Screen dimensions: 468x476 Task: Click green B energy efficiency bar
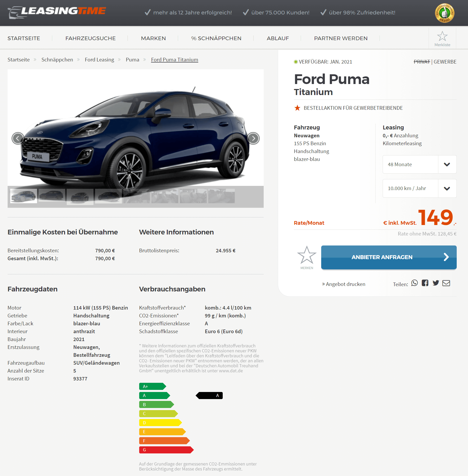pos(156,405)
